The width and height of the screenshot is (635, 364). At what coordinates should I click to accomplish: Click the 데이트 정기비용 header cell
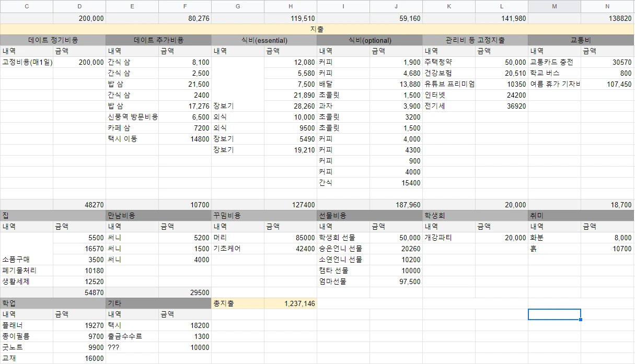coord(52,40)
